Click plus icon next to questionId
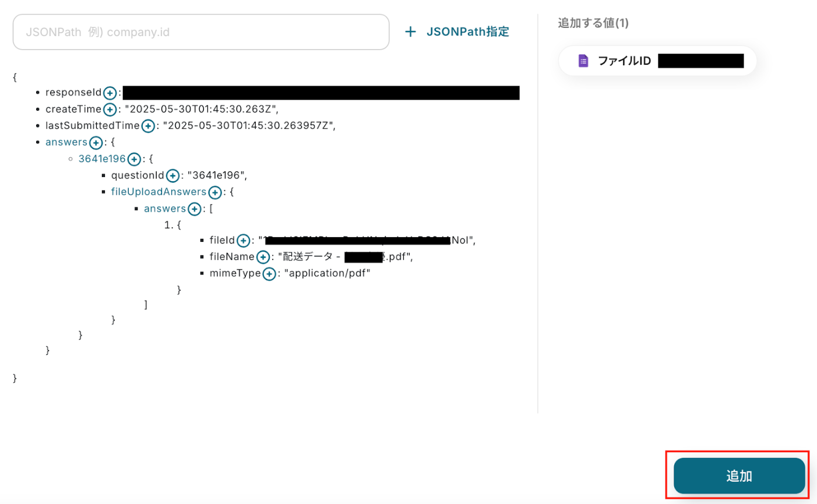Image resolution: width=817 pixels, height=504 pixels. click(172, 175)
